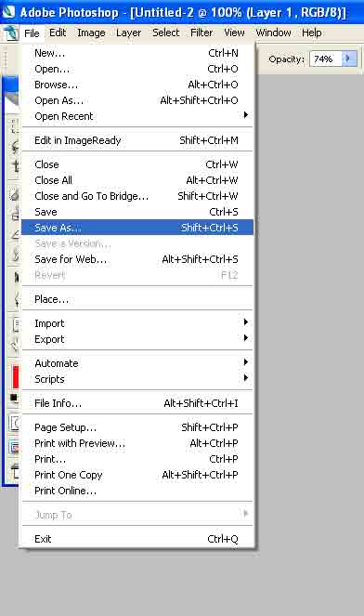Select File Info menu entry
364x616 pixels.
pos(137,403)
